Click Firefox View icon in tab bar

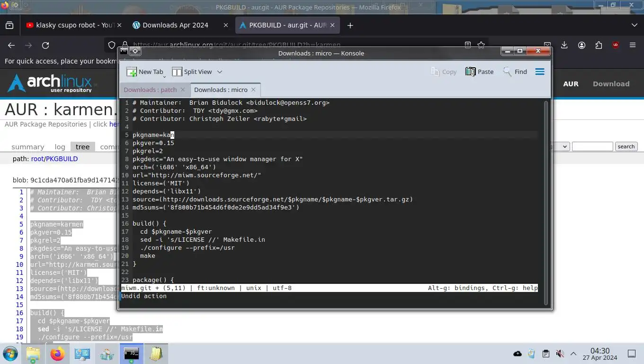pyautogui.click(x=9, y=25)
